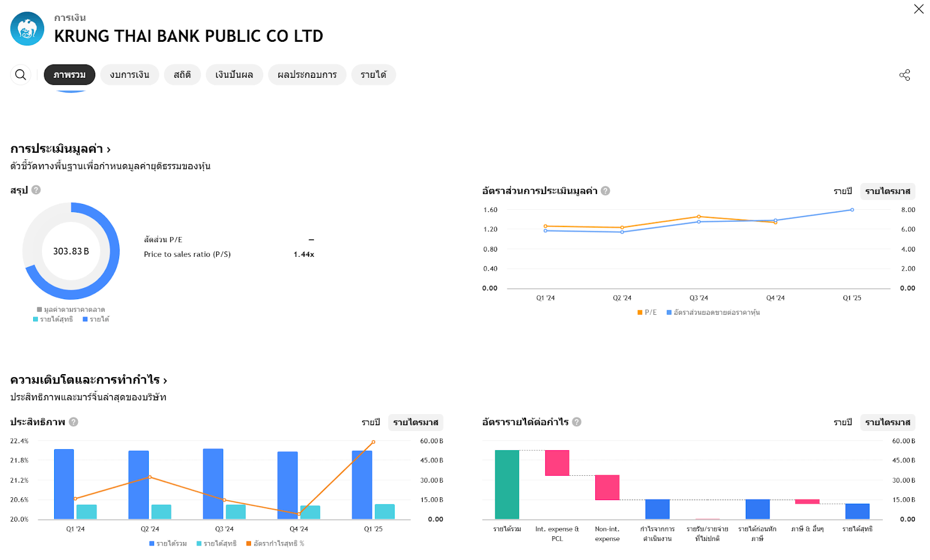The height and width of the screenshot is (560, 930).
Task: Click the Krung Thai Bank logo
Action: [x=27, y=28]
